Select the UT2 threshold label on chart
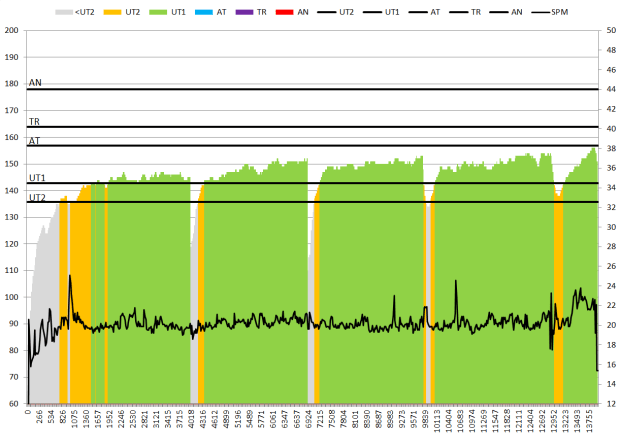The width and height of the screenshot is (620, 448). pos(36,197)
